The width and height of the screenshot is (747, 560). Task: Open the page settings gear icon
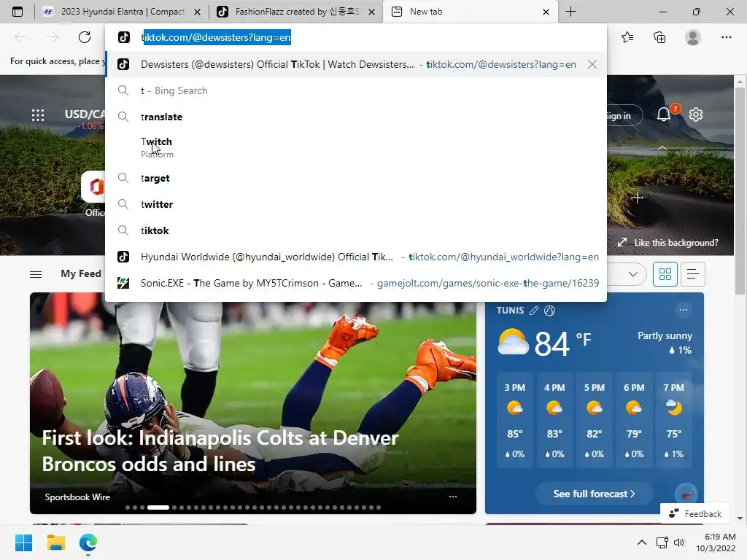696,114
